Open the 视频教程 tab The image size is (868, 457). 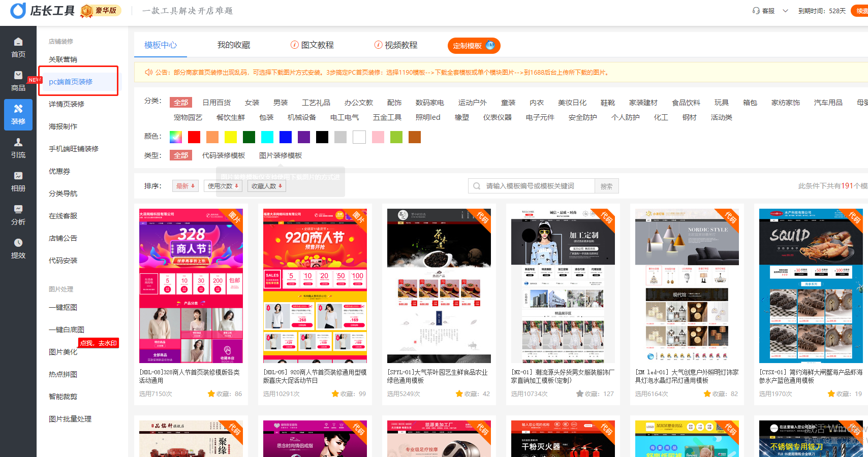coord(396,45)
